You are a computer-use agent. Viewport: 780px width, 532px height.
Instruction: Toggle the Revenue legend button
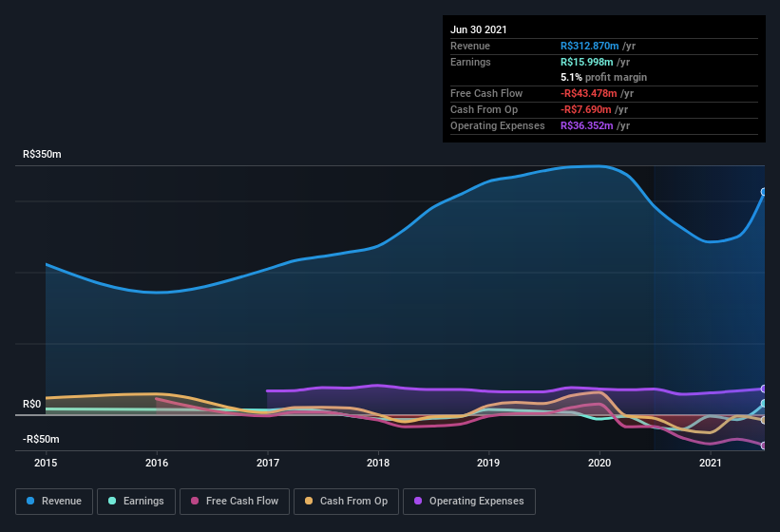point(54,502)
